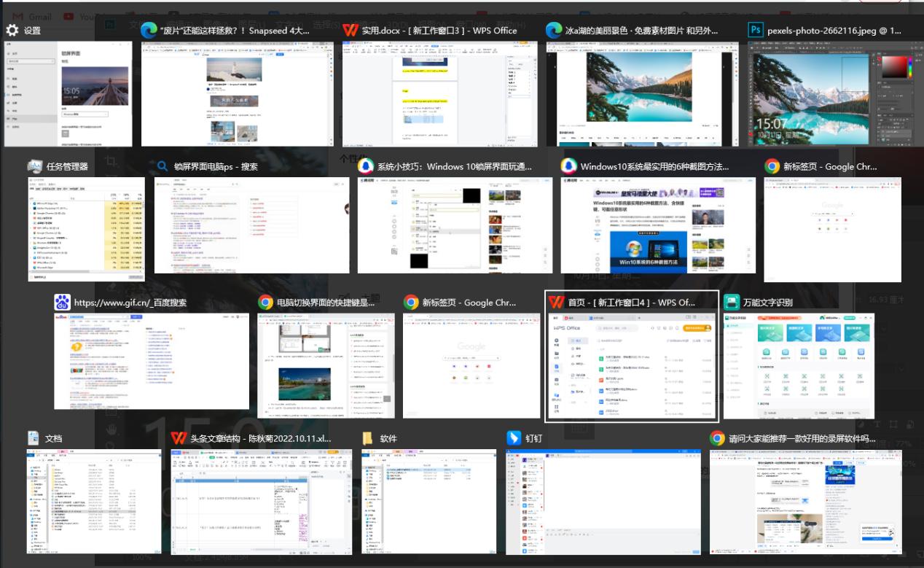Click the title text 万能文字识别
The image size is (924, 568).
(768, 302)
